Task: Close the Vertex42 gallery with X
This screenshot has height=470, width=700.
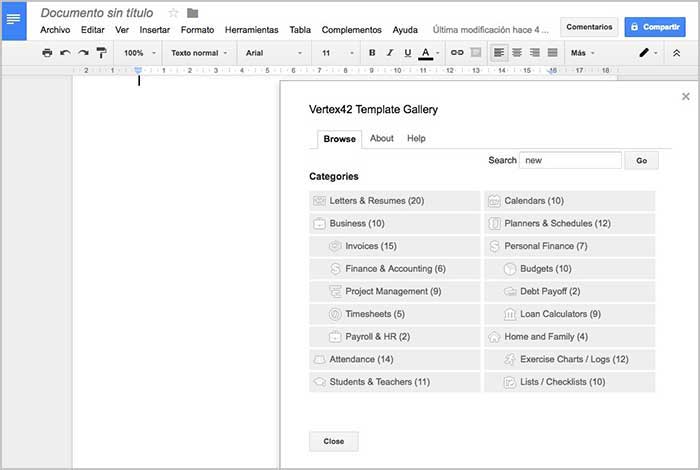Action: point(686,96)
